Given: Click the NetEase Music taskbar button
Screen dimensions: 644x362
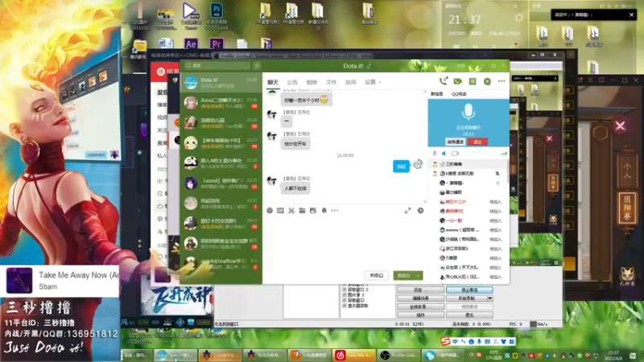Looking at the screenshot, I should pyautogui.click(x=353, y=355).
